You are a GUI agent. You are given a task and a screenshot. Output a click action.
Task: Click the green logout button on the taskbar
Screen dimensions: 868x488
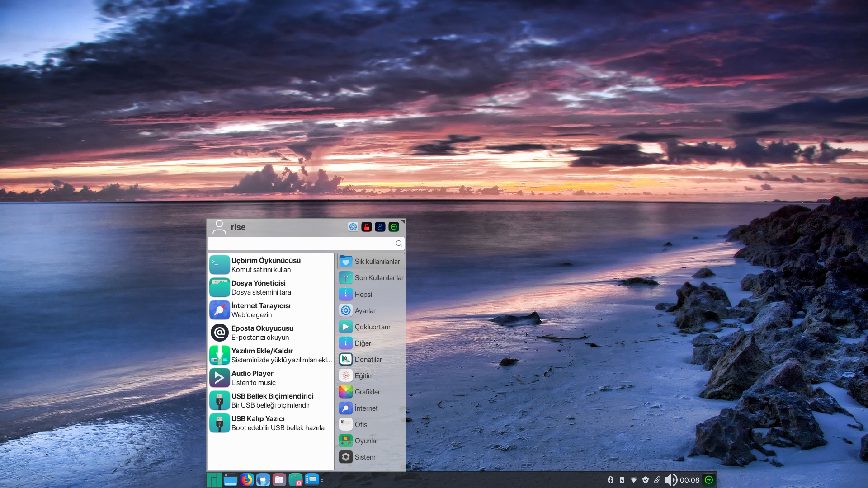(x=709, y=480)
